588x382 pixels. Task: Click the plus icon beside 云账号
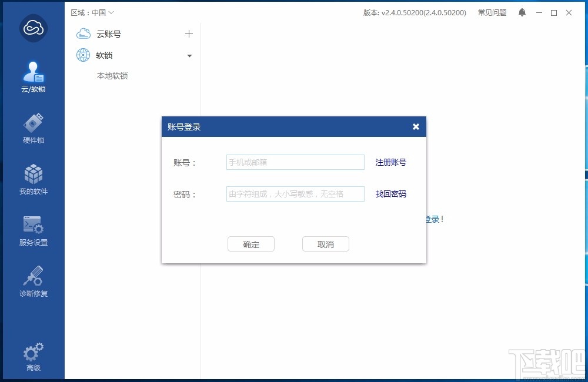click(x=189, y=33)
